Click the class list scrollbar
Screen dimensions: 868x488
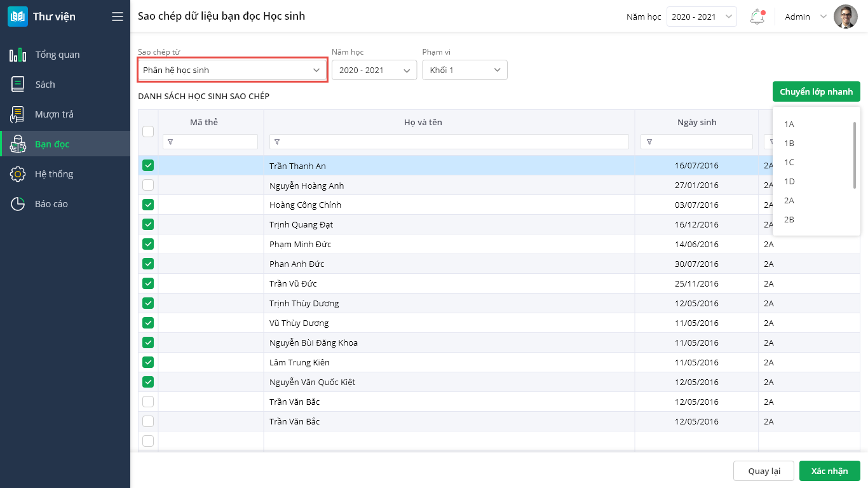[x=855, y=156]
